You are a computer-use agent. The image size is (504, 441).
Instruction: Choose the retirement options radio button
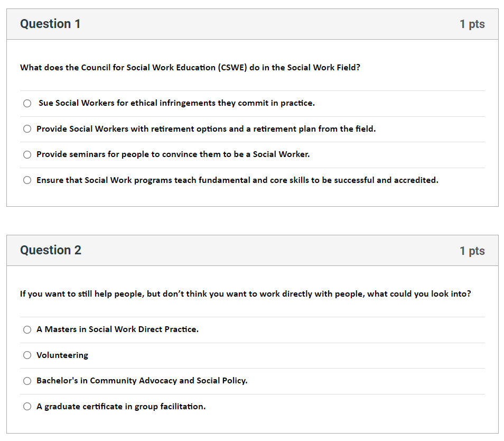click(27, 129)
